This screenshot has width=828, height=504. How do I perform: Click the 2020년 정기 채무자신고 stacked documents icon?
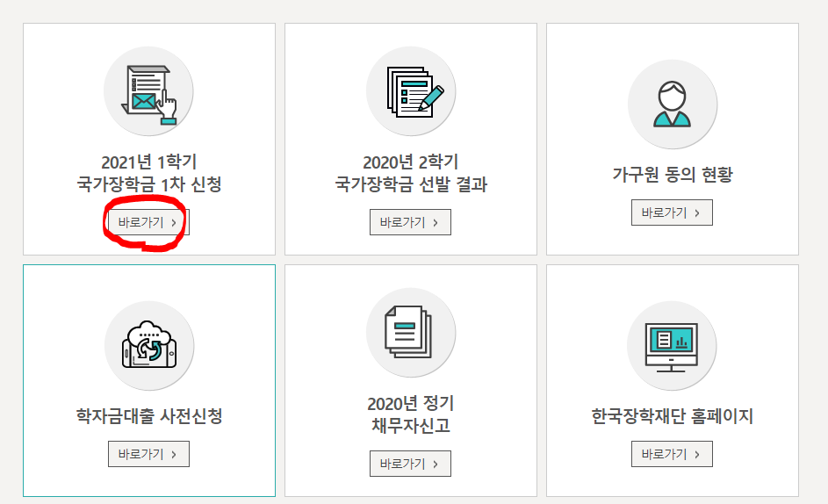tap(410, 333)
